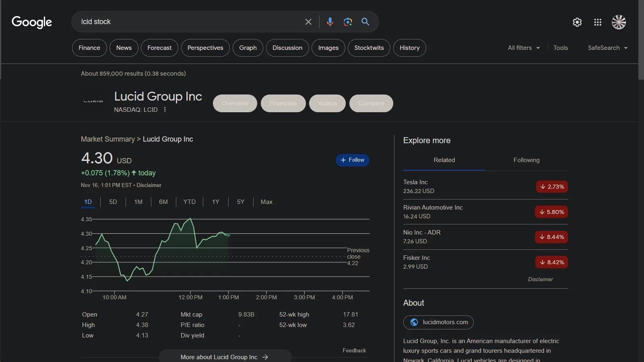Viewport: 644px width, 362px height.
Task: Switch to the Following tab
Action: click(526, 160)
